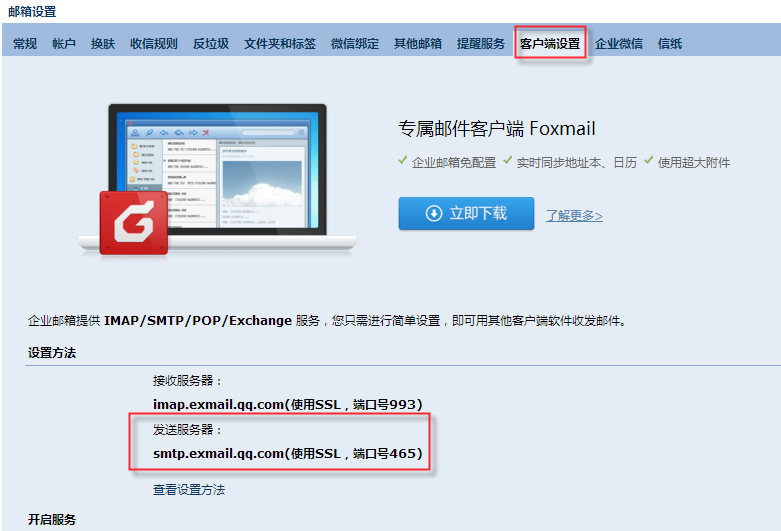Click the download arrow icon on blue button
The height and width of the screenshot is (531, 781).
tap(434, 214)
